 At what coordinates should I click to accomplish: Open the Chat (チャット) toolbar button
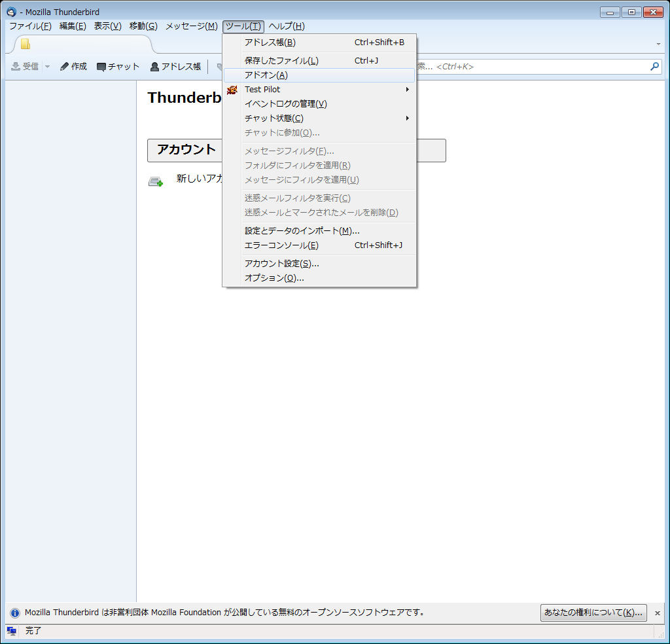tap(118, 67)
